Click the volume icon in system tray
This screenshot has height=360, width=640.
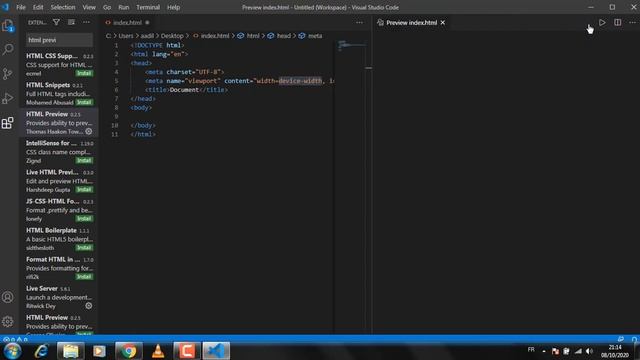pos(589,351)
